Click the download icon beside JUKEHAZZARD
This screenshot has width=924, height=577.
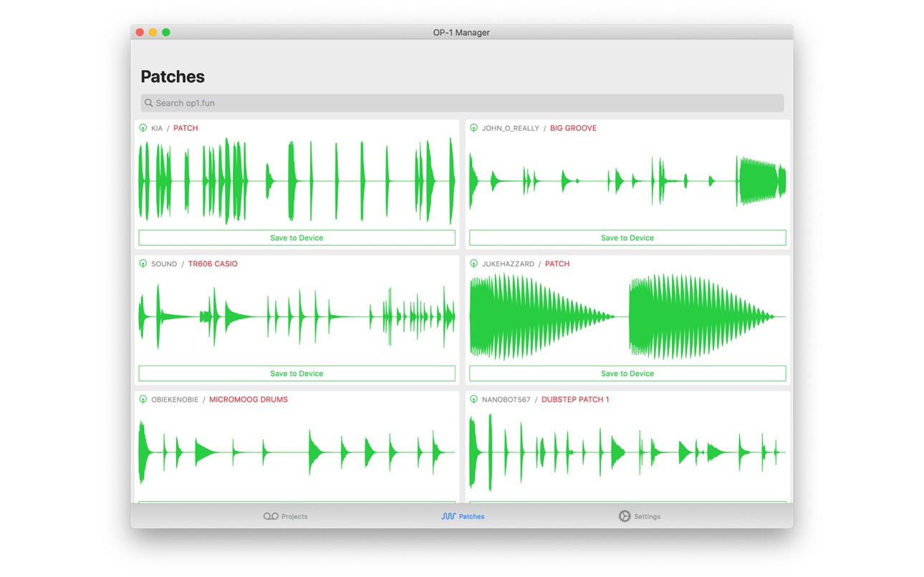click(x=473, y=264)
